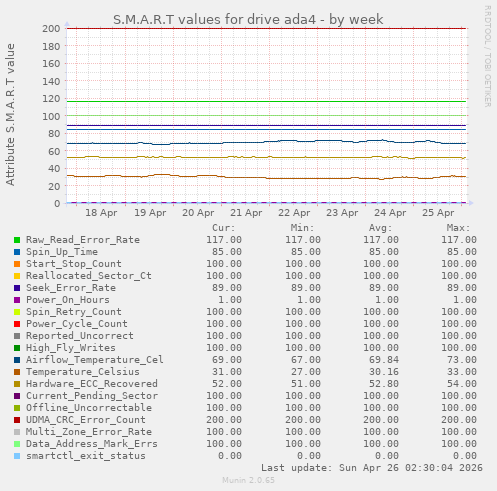Click the Data_Address_Mark_Errs legend label
The width and height of the screenshot is (497, 491).
click(x=92, y=444)
